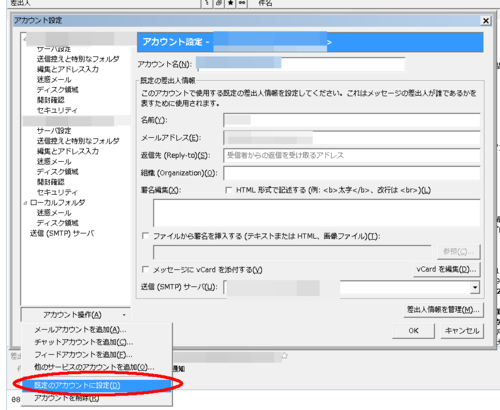Click the 組織 (Organization) input field
Screen dimensions: 500x410
[352, 173]
